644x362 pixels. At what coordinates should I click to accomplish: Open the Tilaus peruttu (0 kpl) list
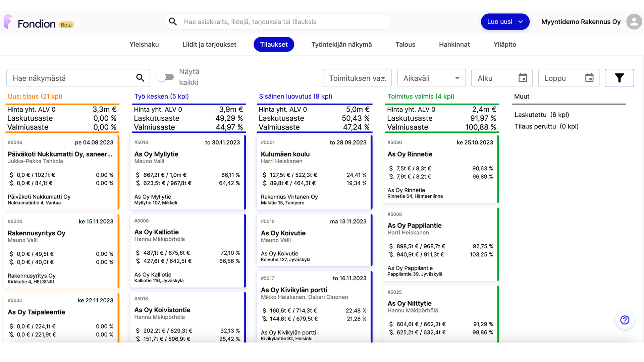click(x=546, y=126)
